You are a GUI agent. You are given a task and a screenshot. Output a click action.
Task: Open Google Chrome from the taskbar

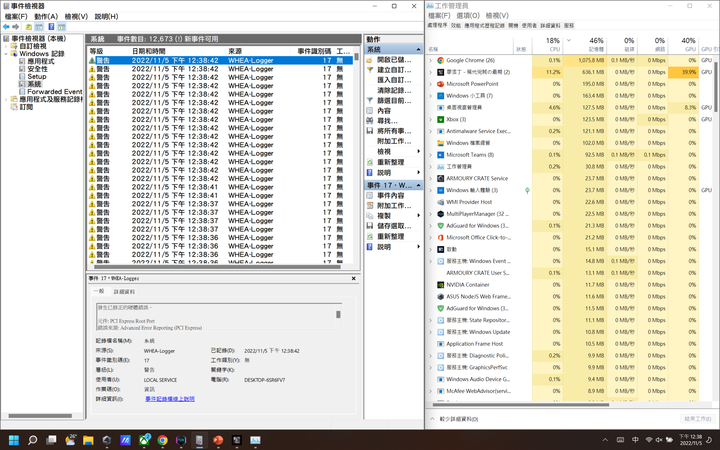coord(163,440)
